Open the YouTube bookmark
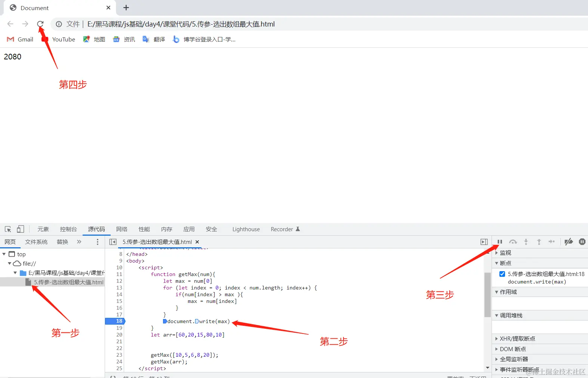Viewport: 588px width, 378px height. click(x=58, y=39)
